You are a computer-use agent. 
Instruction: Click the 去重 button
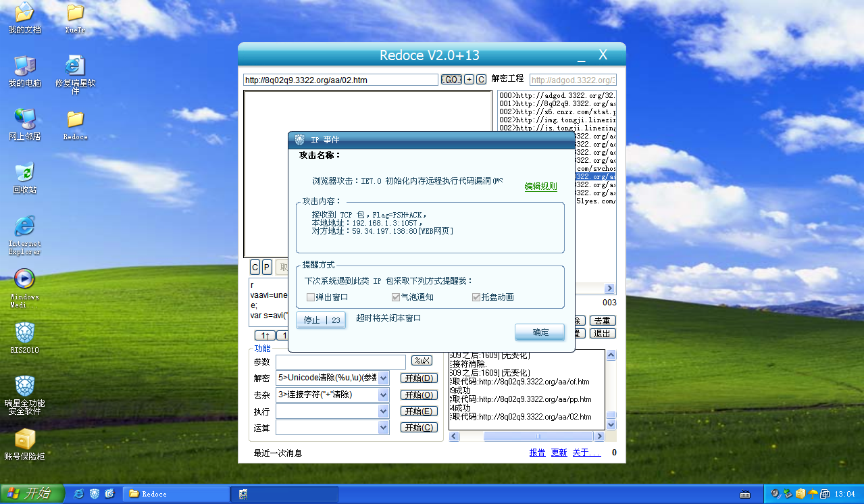603,320
